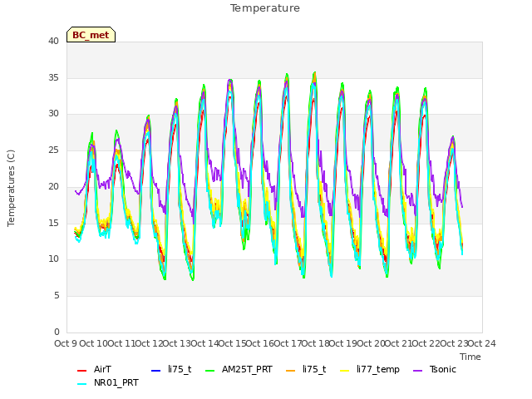Select the li77_temp legend label
This screenshot has height=399, width=532.
378,369
